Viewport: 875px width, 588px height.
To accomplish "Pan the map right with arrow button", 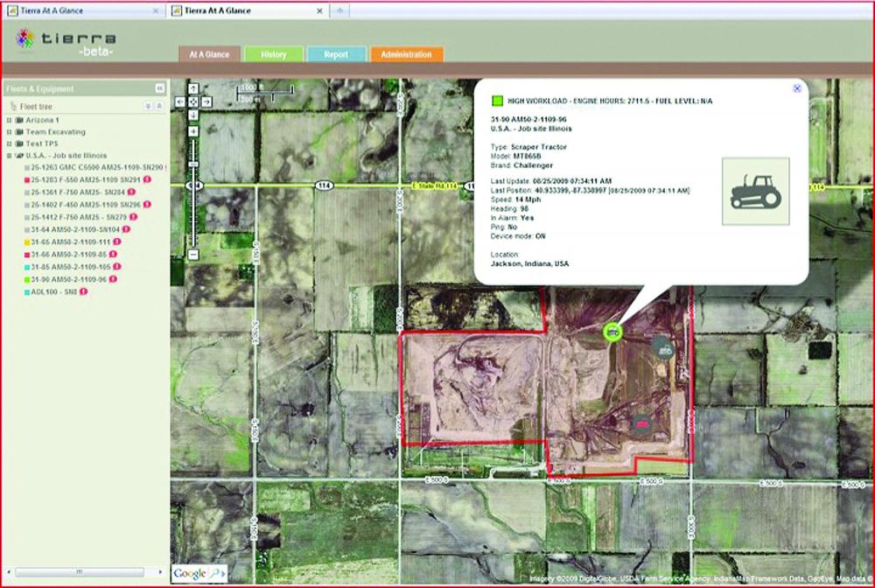I will pyautogui.click(x=206, y=101).
